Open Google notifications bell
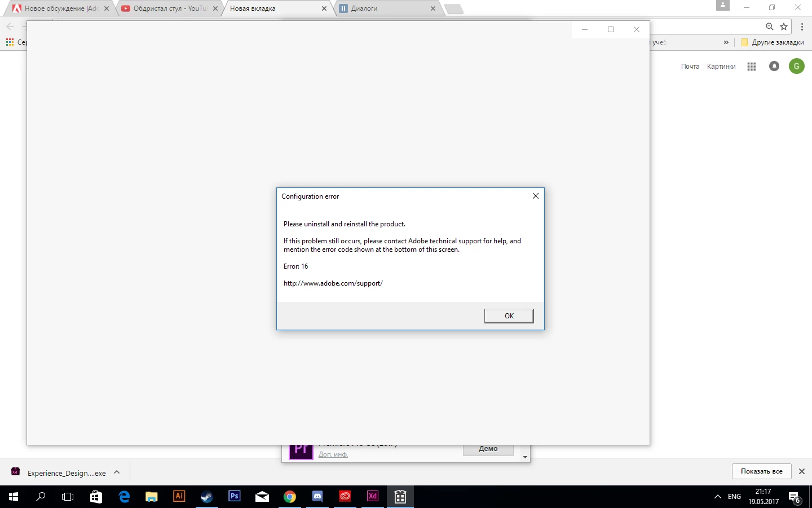The image size is (812, 508). pos(774,66)
